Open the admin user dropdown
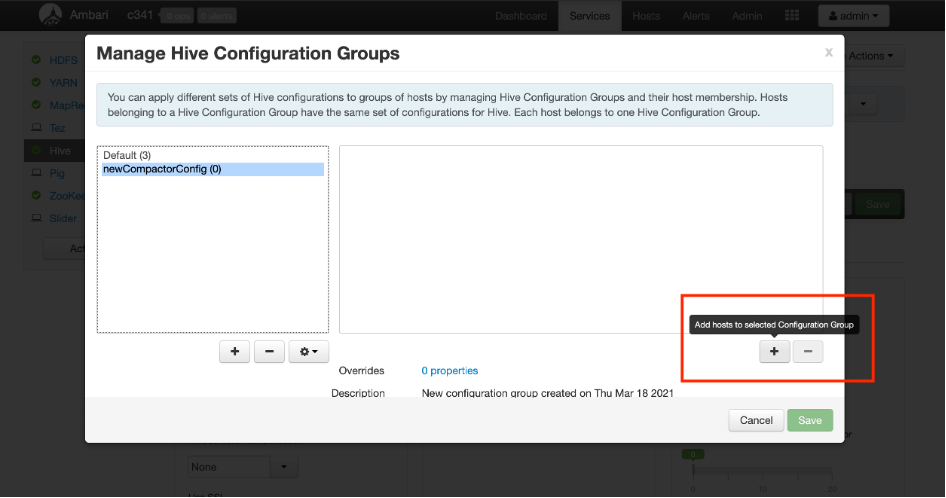The height and width of the screenshot is (498, 946). [853, 16]
